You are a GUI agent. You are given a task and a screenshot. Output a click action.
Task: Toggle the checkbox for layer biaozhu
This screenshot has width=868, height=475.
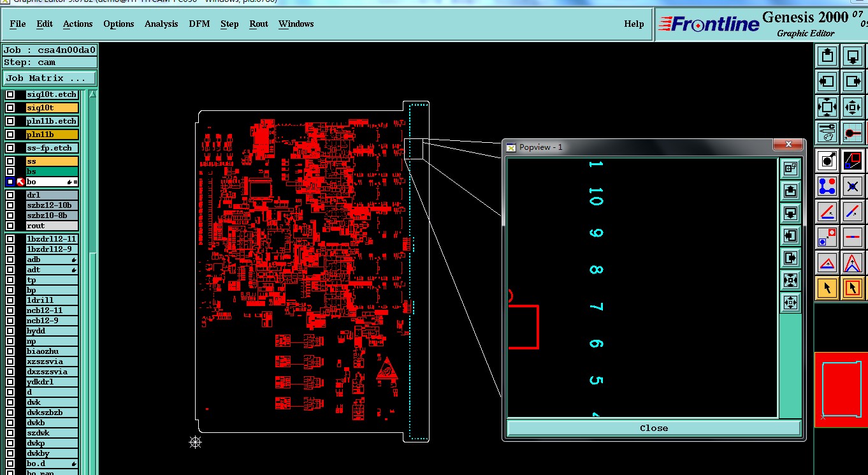pyautogui.click(x=10, y=351)
